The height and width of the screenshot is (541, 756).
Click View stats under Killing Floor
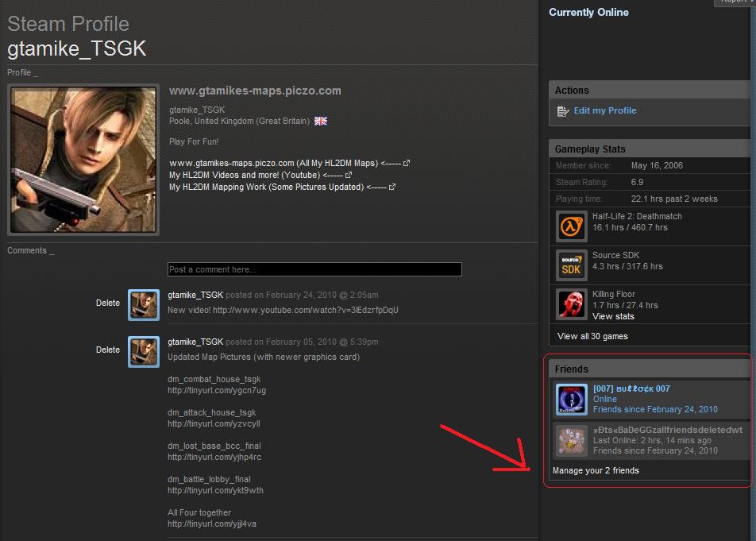click(x=613, y=316)
